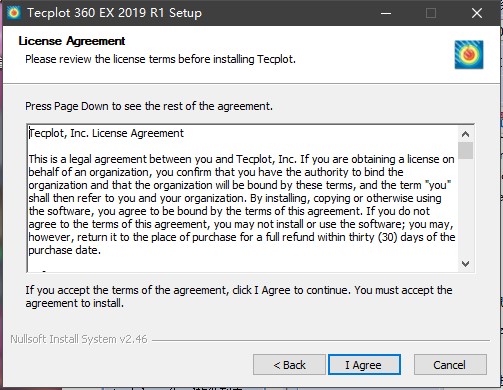Close the Tecplot 360 EX Setup window

click(x=477, y=13)
